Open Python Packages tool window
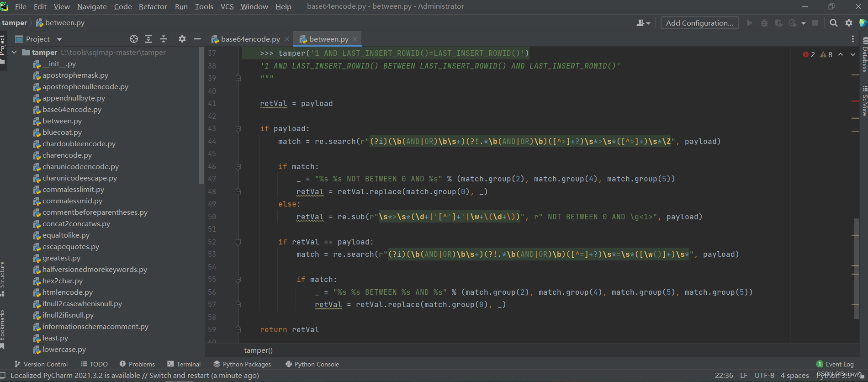868x382 pixels. coord(242,364)
